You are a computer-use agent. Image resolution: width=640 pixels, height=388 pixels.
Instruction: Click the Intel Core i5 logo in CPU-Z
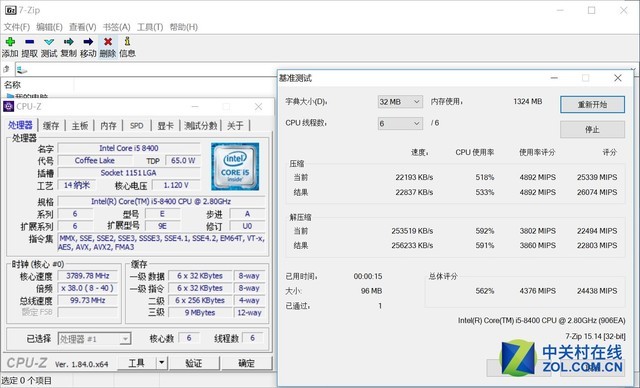click(x=235, y=166)
